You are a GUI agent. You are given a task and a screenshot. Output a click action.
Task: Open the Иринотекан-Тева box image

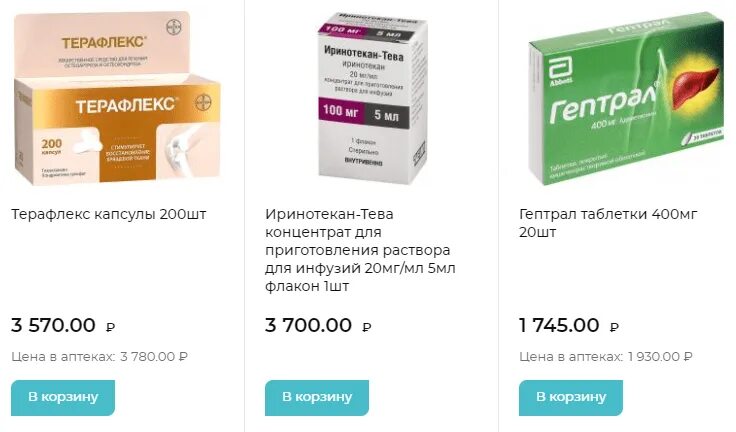coord(372,98)
